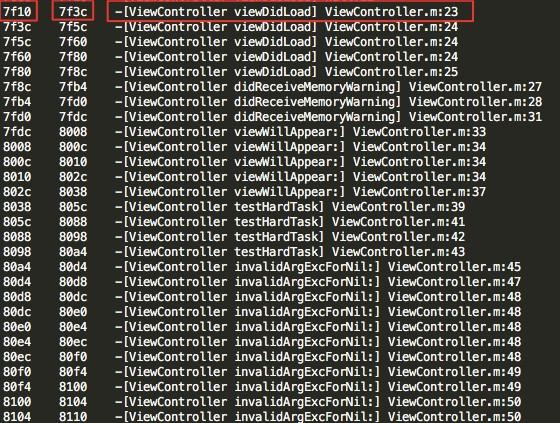Select the didReceiveMemoryWarning ViewController.m:27 entry
560x423 pixels.
[329, 87]
